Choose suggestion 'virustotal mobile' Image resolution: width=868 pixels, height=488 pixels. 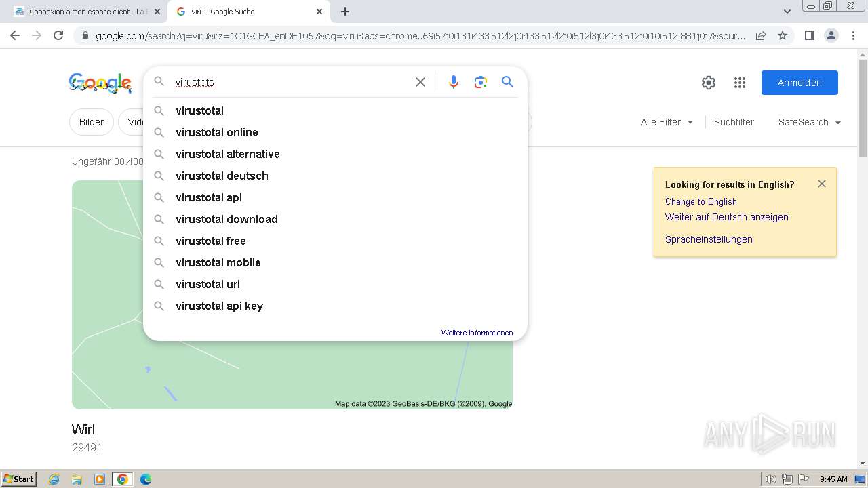coord(335,262)
